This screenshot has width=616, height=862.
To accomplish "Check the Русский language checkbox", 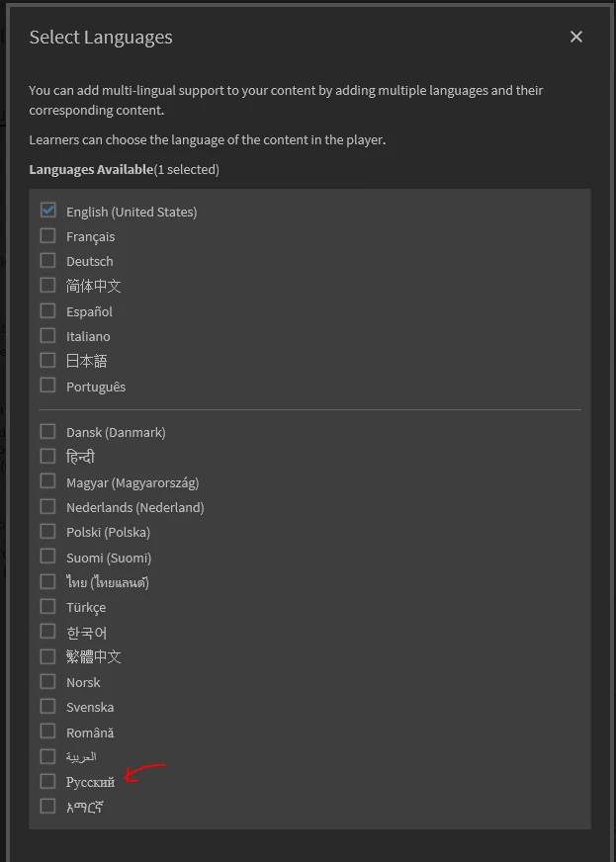I will pos(47,781).
